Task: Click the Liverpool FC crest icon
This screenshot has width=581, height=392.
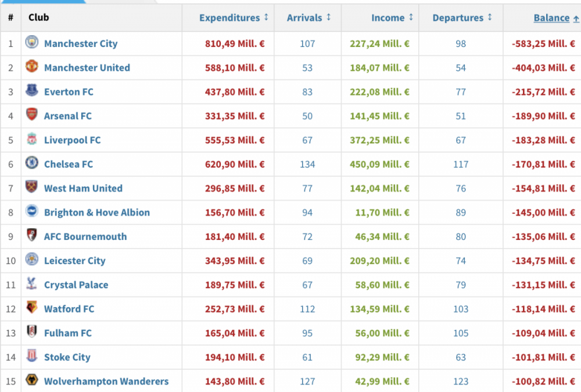Action: tap(32, 139)
